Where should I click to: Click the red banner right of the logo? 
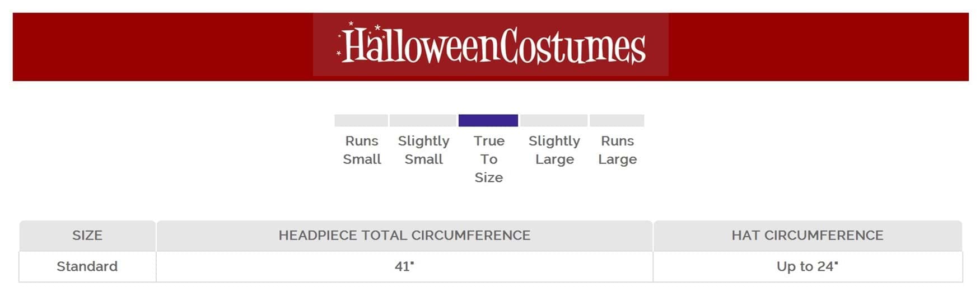(x=818, y=47)
